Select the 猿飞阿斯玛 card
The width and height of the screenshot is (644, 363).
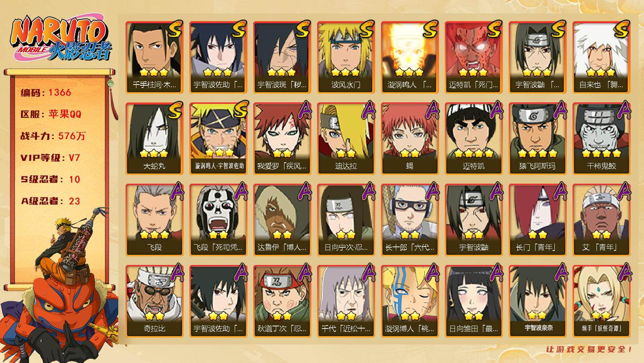[537, 139]
